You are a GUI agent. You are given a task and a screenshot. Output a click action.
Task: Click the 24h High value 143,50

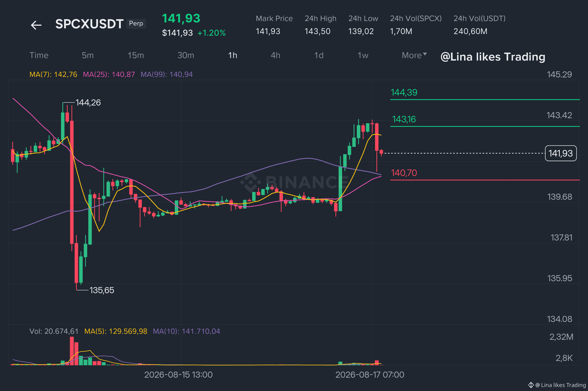tap(317, 31)
